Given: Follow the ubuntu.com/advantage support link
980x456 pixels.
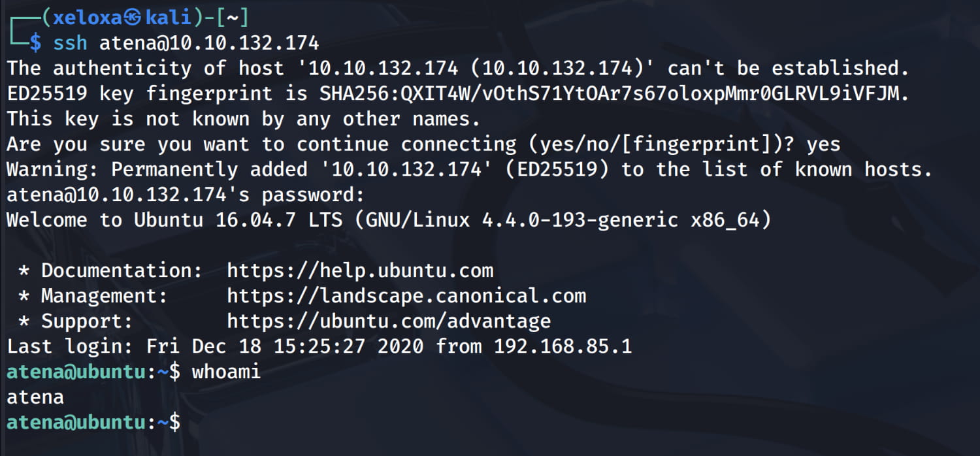Looking at the screenshot, I should tap(389, 321).
